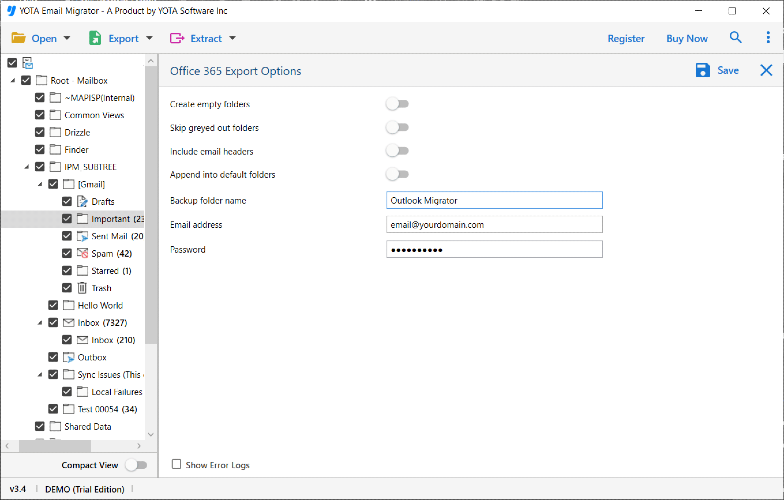
Task: Click the blue Save floppy disk icon
Action: (702, 70)
